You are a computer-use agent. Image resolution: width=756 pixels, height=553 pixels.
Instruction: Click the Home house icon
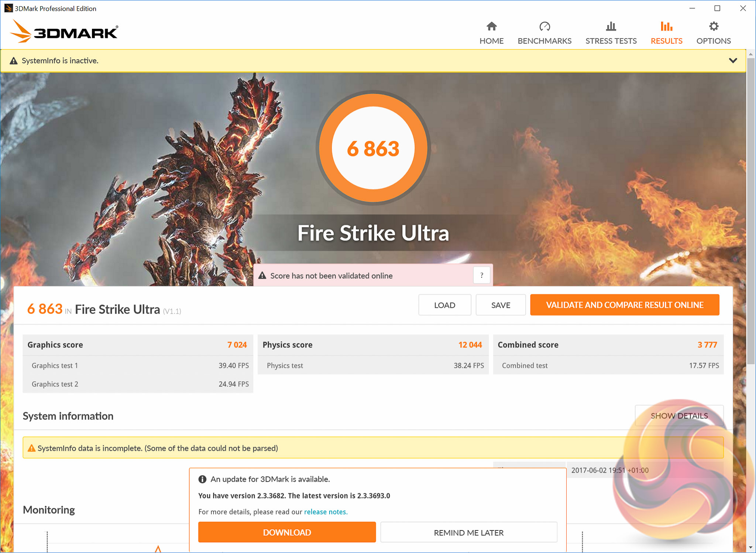[x=491, y=27]
